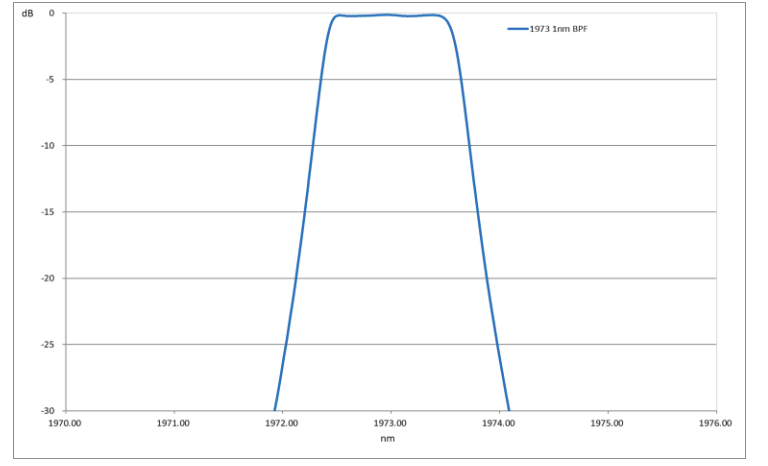Select the 1970.00 x-axis label

coord(66,423)
